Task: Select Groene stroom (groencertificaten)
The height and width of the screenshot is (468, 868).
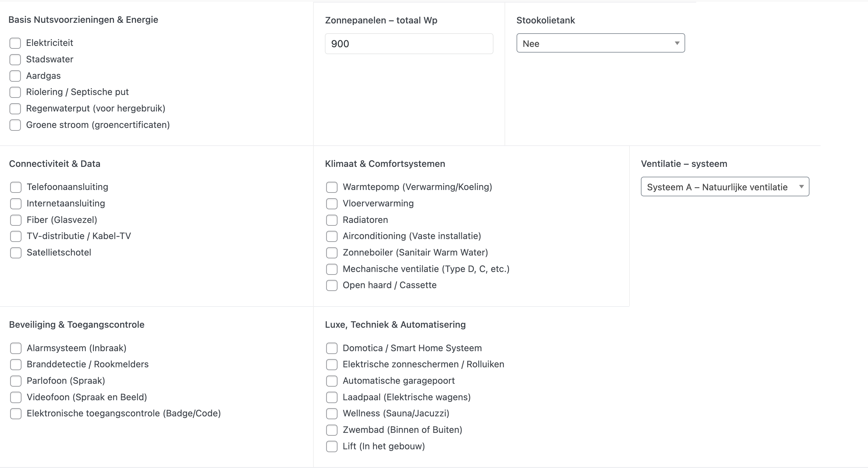Action: coord(15,125)
